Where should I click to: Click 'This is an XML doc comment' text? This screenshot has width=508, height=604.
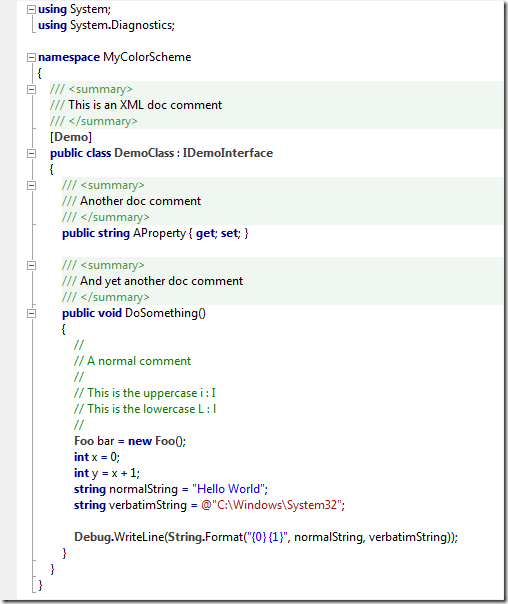pyautogui.click(x=145, y=105)
